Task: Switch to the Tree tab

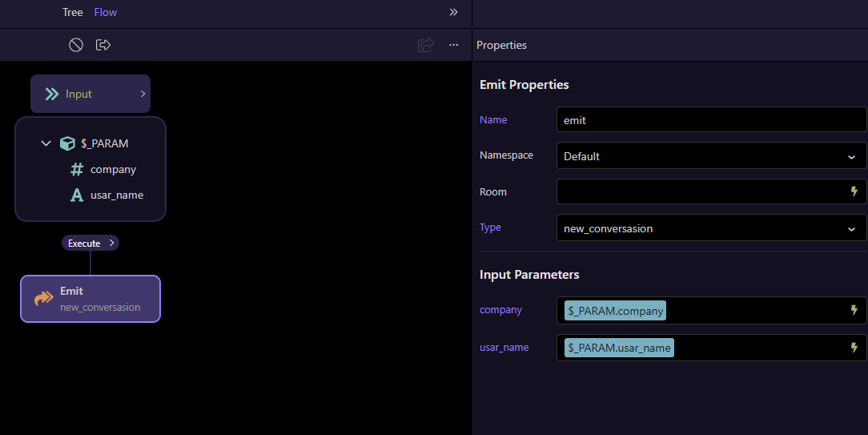Action: [x=73, y=12]
